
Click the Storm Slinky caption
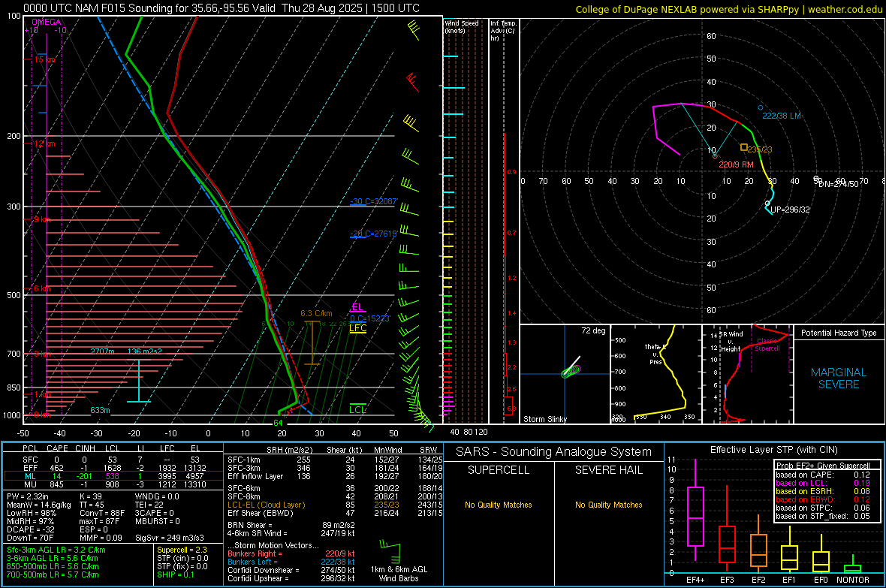pyautogui.click(x=544, y=419)
